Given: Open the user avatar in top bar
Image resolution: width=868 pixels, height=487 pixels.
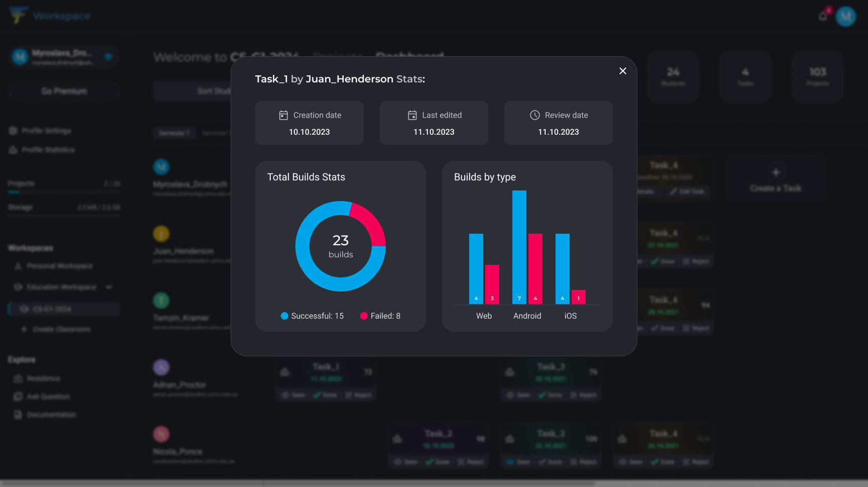Looking at the screenshot, I should tap(846, 17).
